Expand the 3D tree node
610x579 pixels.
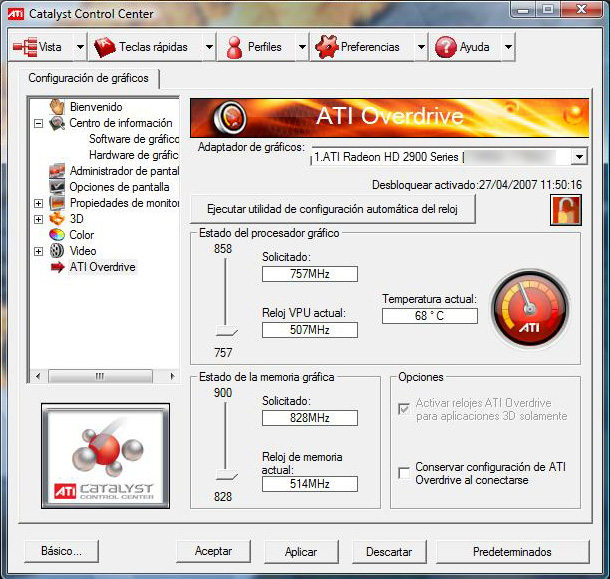(x=39, y=219)
